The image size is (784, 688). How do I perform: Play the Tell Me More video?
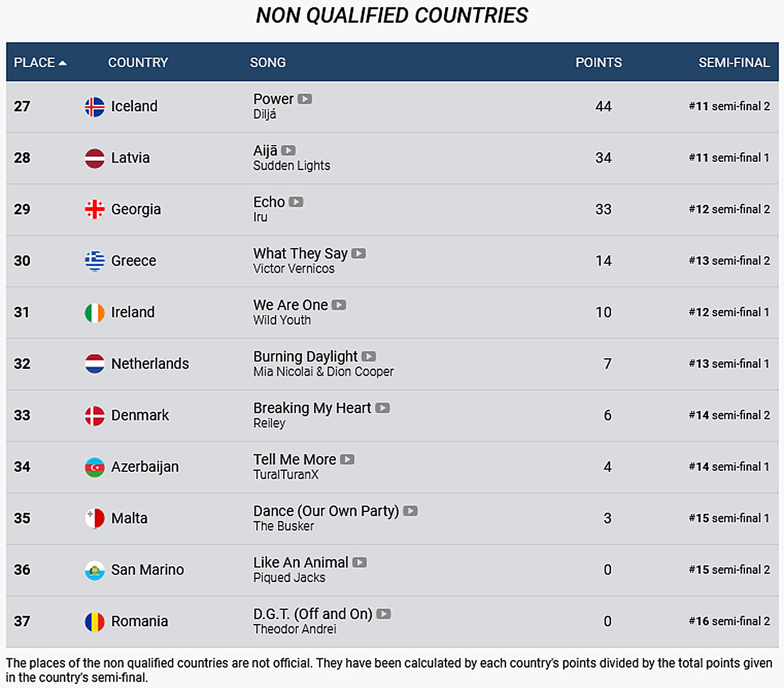tap(347, 460)
